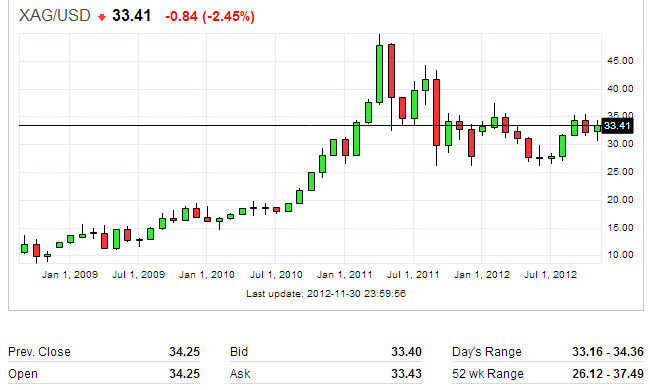Click the red down arrow icon
This screenshot has width=650, height=390.
tap(102, 17)
